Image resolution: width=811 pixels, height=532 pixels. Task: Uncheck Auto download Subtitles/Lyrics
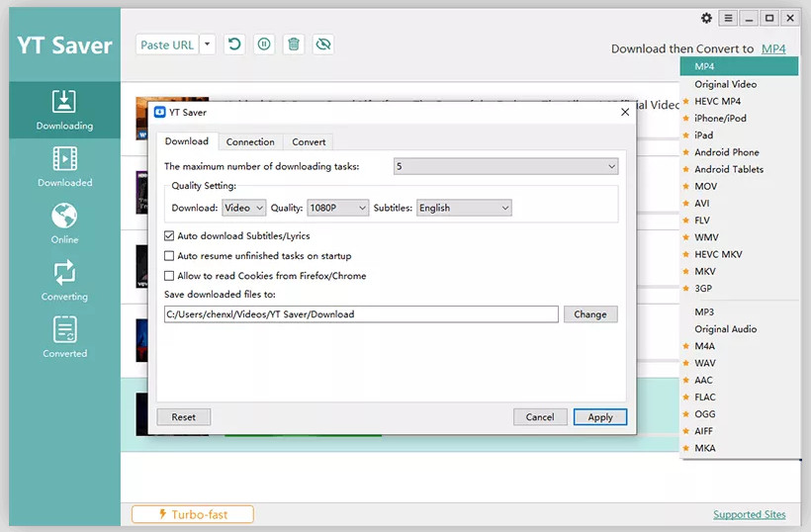[169, 236]
